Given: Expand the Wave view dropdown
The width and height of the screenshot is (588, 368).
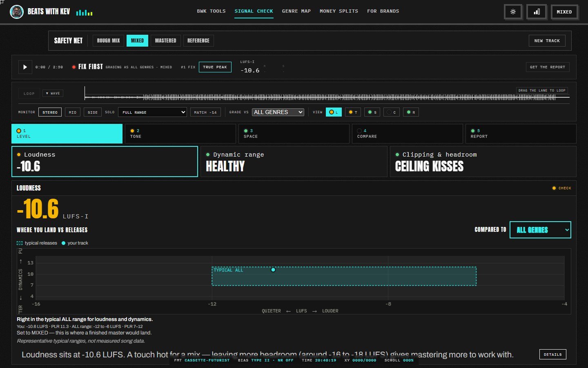Looking at the screenshot, I should click(53, 93).
